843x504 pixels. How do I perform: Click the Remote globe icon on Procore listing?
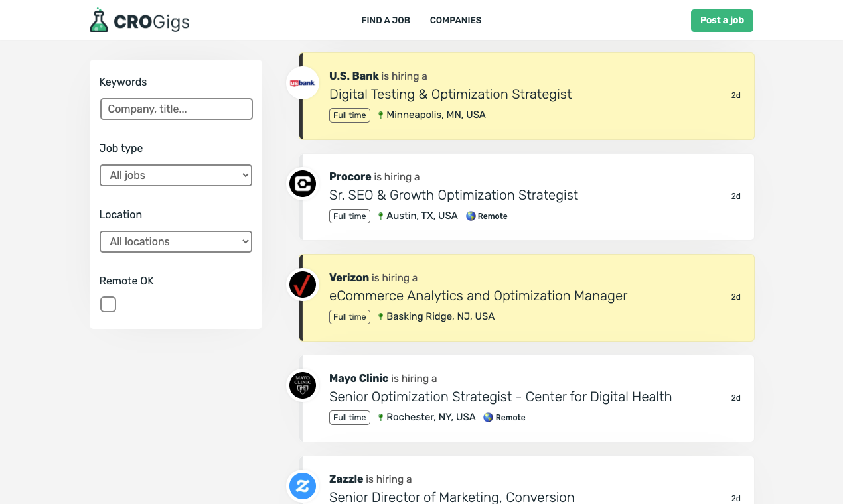coord(471,216)
